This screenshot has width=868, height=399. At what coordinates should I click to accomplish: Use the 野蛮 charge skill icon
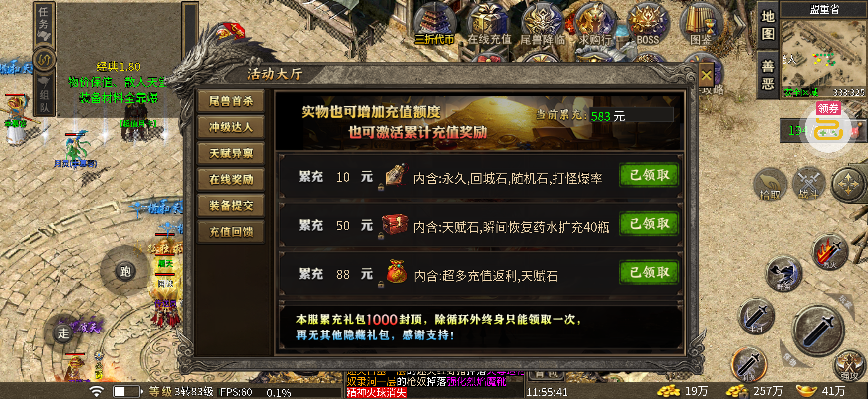coord(784,274)
